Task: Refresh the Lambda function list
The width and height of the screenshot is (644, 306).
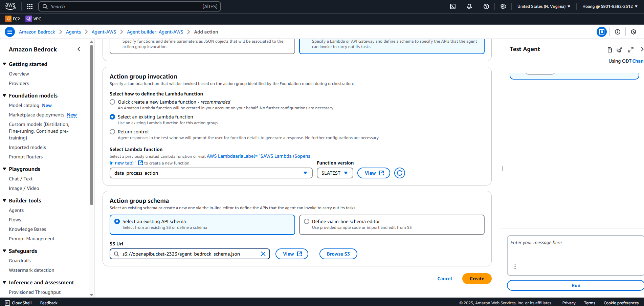Action: coord(400,173)
